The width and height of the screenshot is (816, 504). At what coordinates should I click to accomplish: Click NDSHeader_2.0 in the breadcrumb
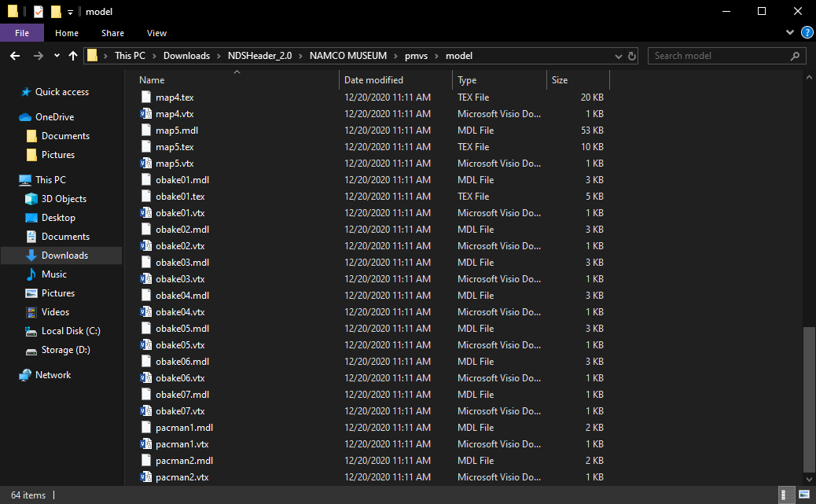click(259, 56)
